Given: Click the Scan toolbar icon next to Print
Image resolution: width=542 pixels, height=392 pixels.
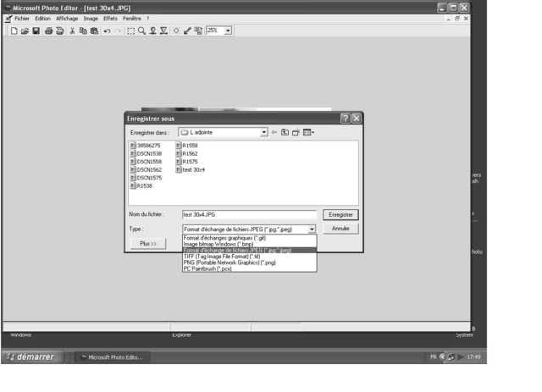Looking at the screenshot, I should [60, 30].
